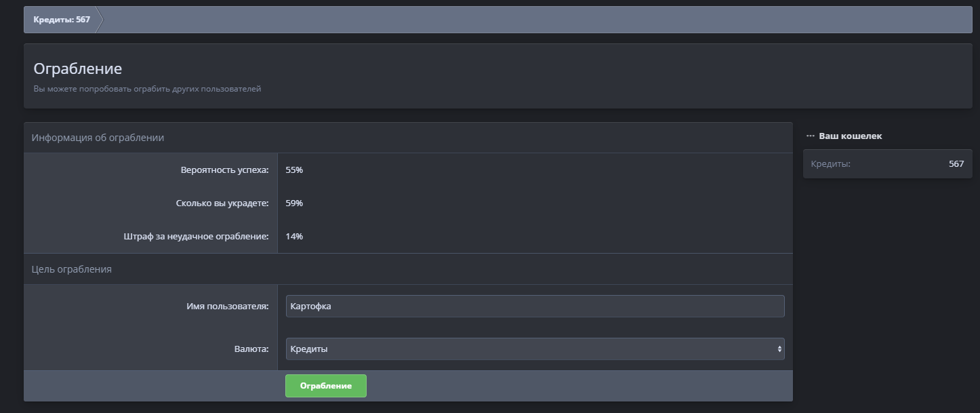Click the 55% success chance value

point(294,170)
